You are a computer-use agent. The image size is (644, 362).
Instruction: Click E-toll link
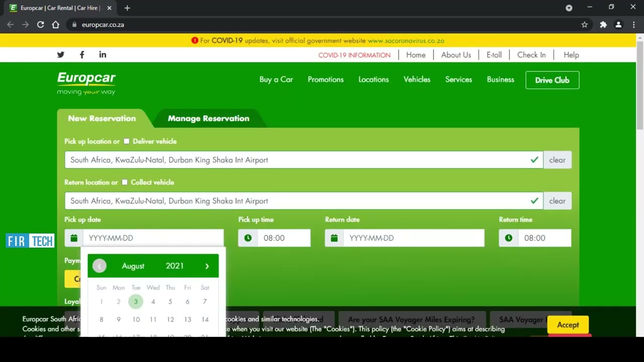tap(494, 55)
